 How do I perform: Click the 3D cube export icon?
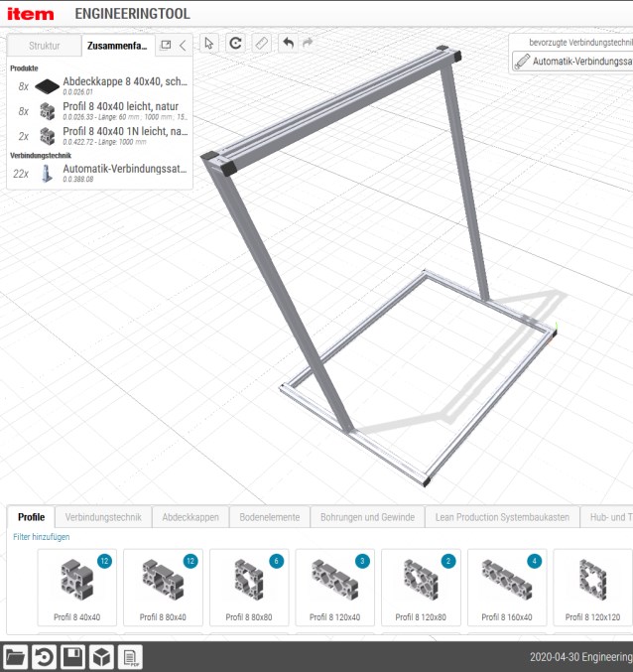click(x=101, y=656)
